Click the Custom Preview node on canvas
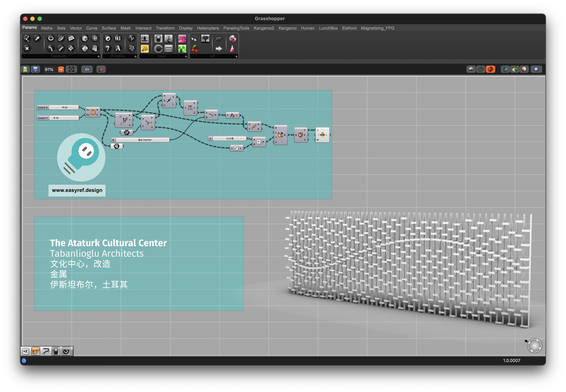The width and height of the screenshot is (566, 392). point(322,135)
